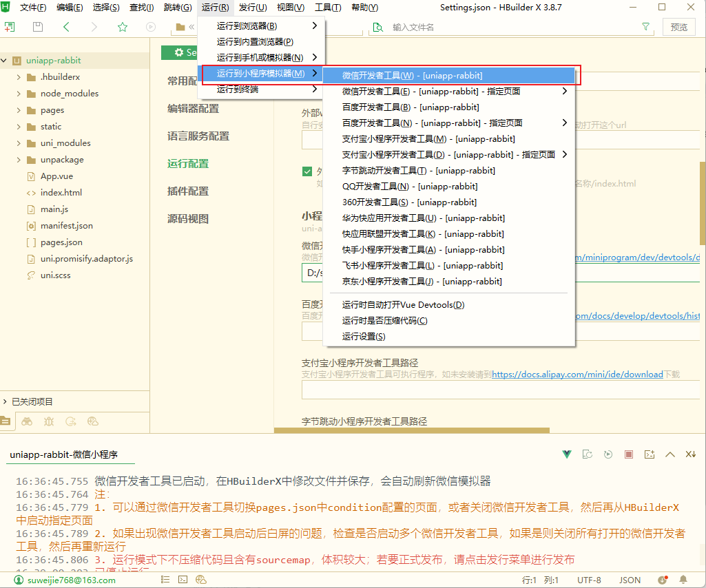This screenshot has width=706, height=588.
Task: Open the 工具(T) menu
Action: (x=328, y=8)
